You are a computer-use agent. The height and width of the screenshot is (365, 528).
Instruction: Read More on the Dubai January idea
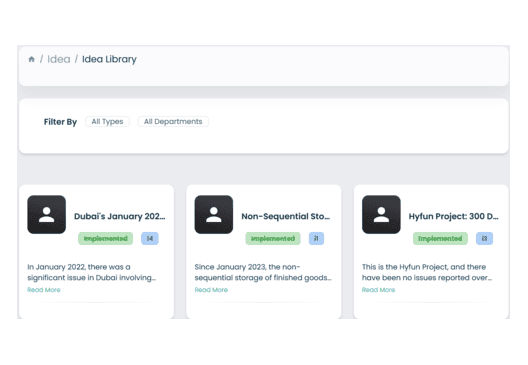click(x=44, y=290)
